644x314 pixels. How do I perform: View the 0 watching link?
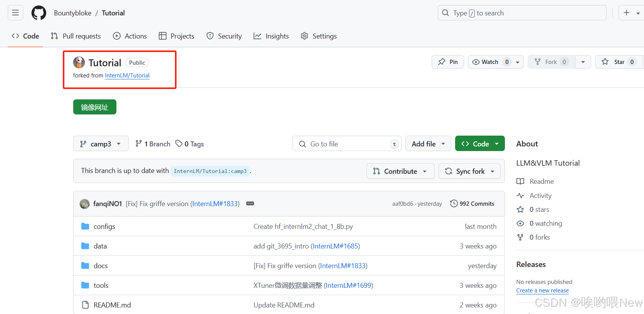(540, 223)
